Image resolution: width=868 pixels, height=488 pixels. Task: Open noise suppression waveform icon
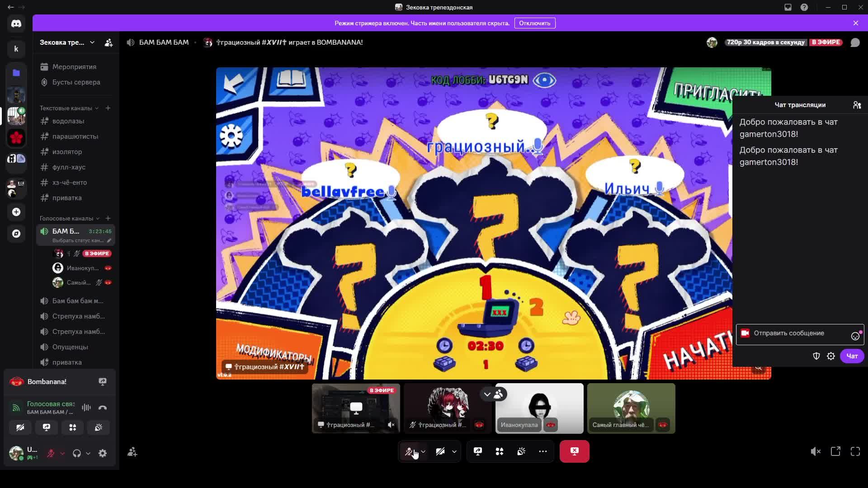[x=86, y=408]
